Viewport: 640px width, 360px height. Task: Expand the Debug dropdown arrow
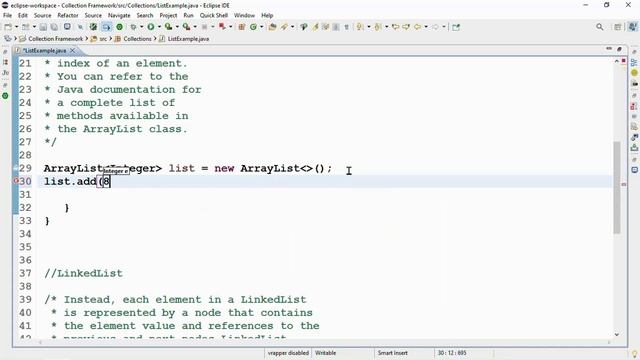tap(142, 27)
